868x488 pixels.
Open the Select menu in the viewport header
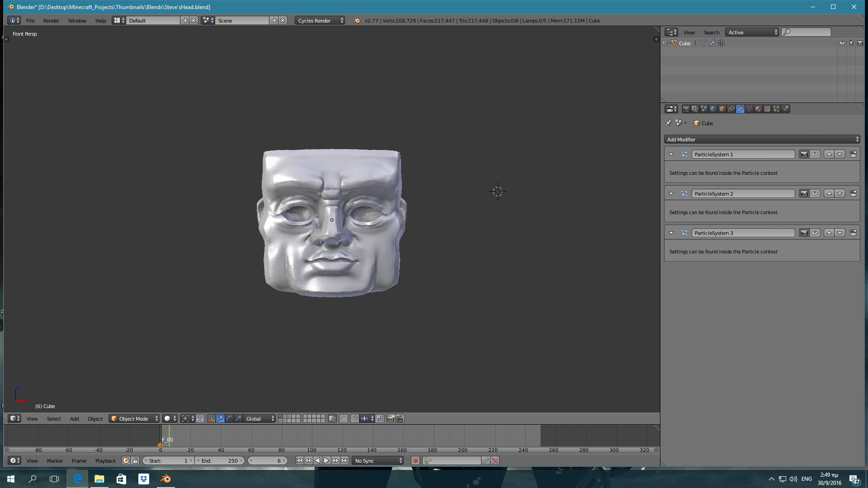[x=54, y=418]
